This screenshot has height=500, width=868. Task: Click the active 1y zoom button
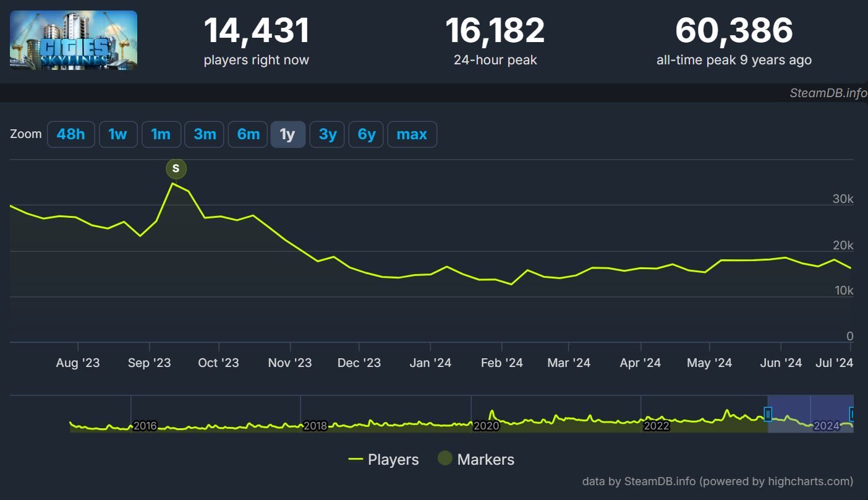point(288,134)
